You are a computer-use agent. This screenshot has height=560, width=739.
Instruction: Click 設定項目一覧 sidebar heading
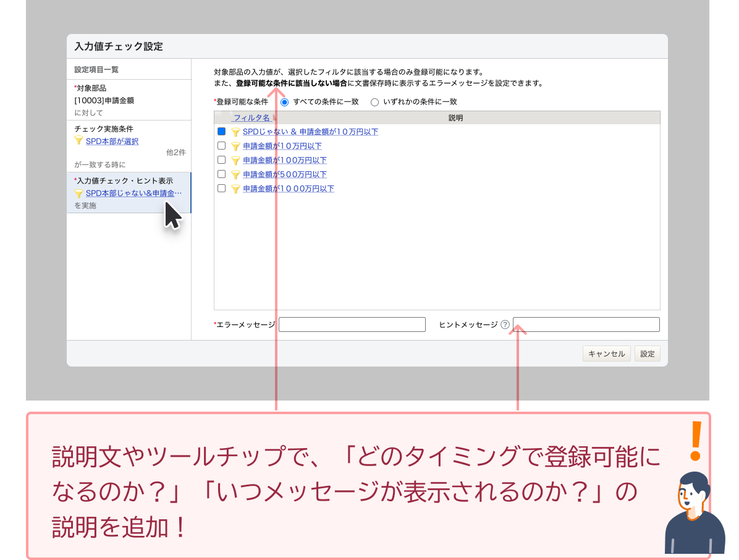[96, 69]
